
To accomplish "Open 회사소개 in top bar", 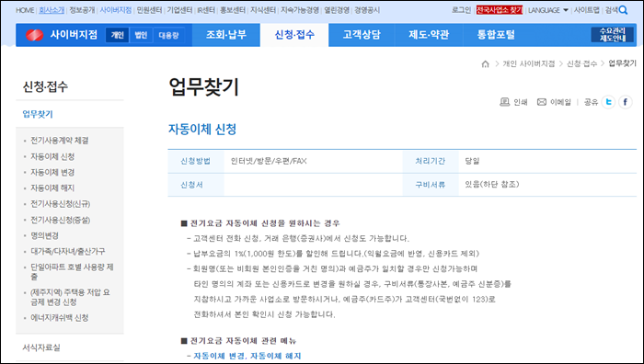I will (52, 10).
